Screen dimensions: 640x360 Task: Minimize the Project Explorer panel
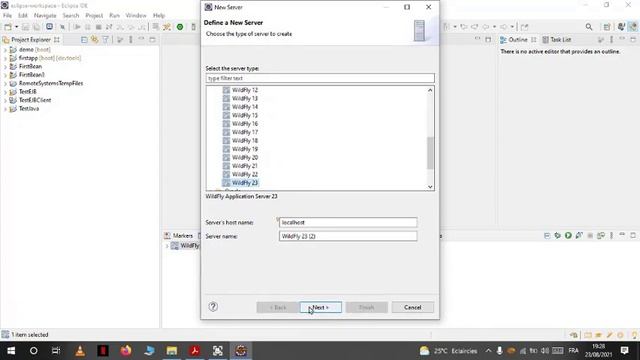click(x=141, y=39)
